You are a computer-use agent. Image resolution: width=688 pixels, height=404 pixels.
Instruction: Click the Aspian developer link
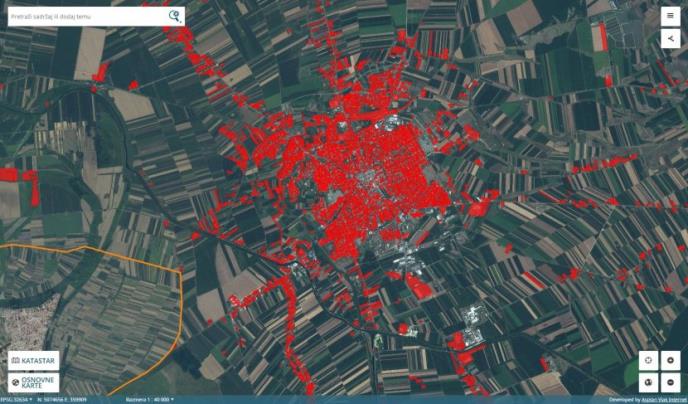click(x=661, y=399)
